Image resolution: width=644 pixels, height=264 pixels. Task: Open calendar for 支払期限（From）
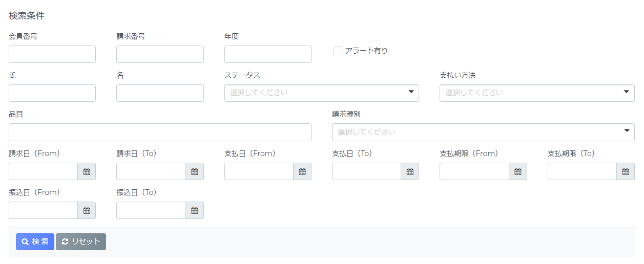click(518, 171)
